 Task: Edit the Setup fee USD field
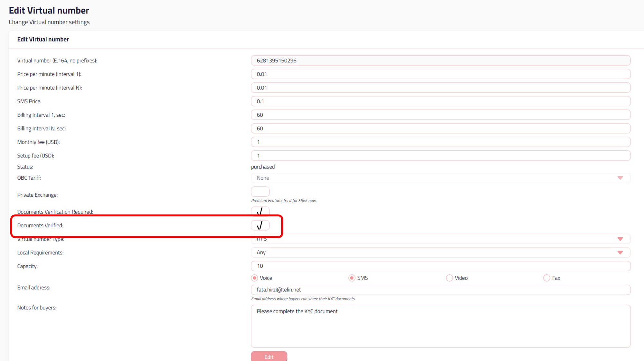pyautogui.click(x=440, y=156)
